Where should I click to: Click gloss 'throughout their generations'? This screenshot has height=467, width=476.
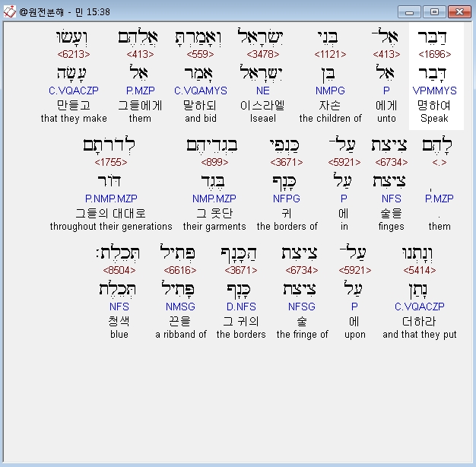[111, 226]
